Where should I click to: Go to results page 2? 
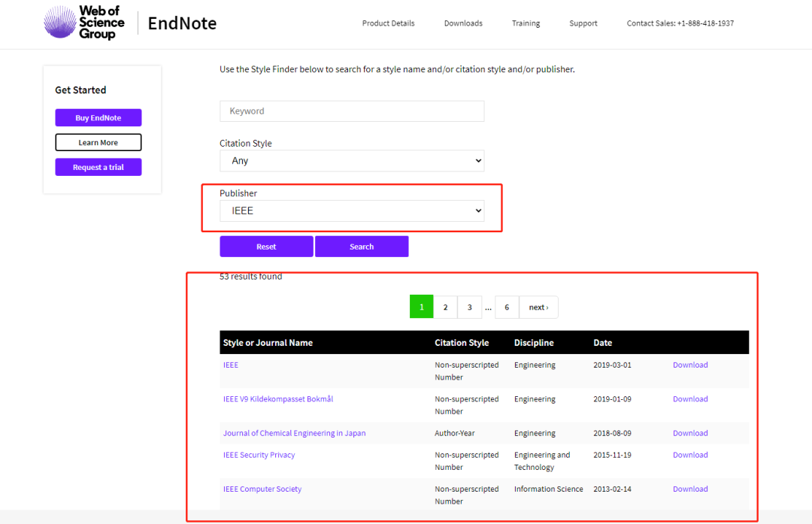(445, 307)
